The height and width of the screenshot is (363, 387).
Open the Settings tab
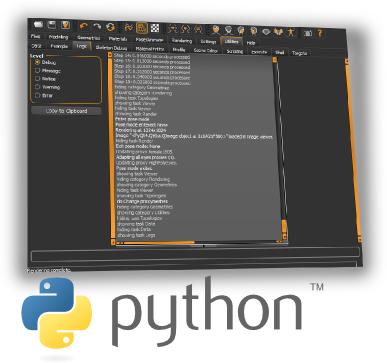tap(208, 42)
